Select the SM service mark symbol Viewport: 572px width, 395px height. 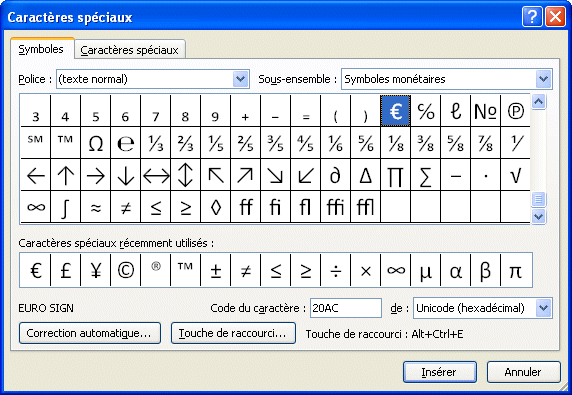(x=36, y=143)
